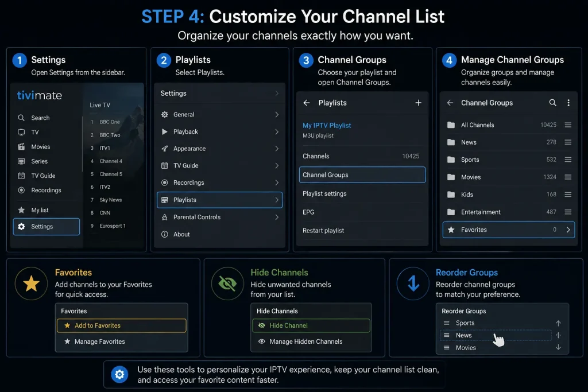This screenshot has height=392, width=588.
Task: Open the Favorites group chevron
Action: 568,230
